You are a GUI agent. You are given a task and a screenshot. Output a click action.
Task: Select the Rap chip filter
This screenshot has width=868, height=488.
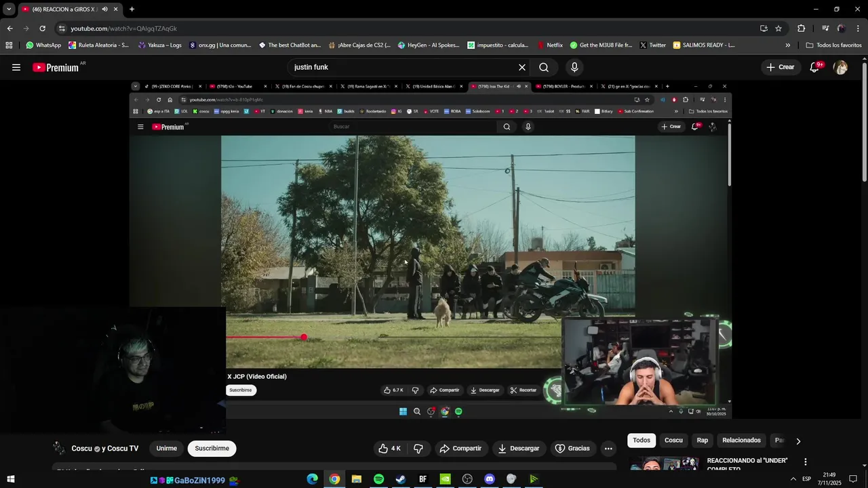[703, 441]
